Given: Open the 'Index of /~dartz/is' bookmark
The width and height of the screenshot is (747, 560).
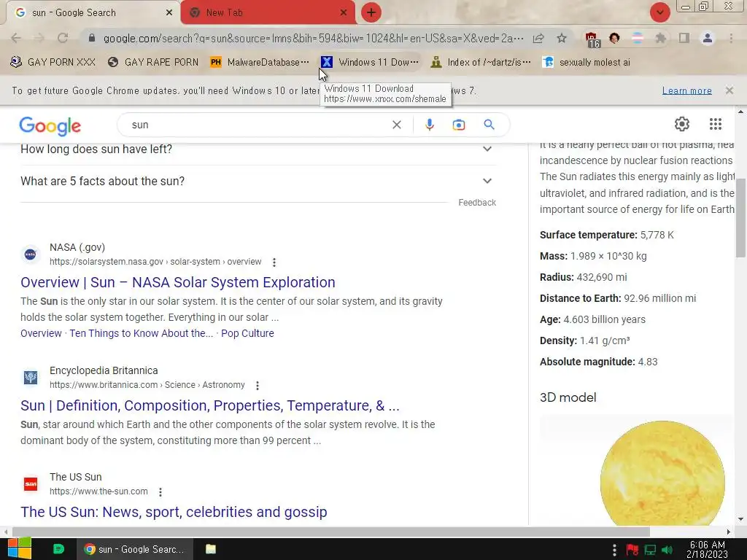Looking at the screenshot, I should point(481,63).
